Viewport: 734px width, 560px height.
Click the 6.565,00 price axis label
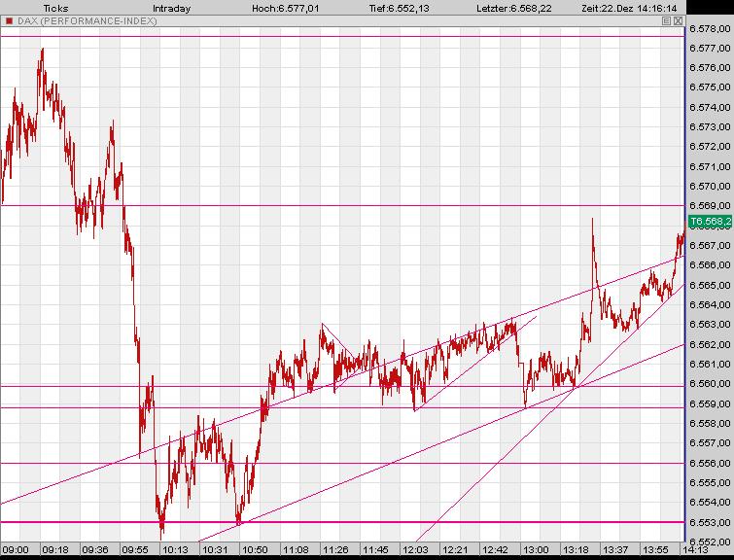click(711, 285)
